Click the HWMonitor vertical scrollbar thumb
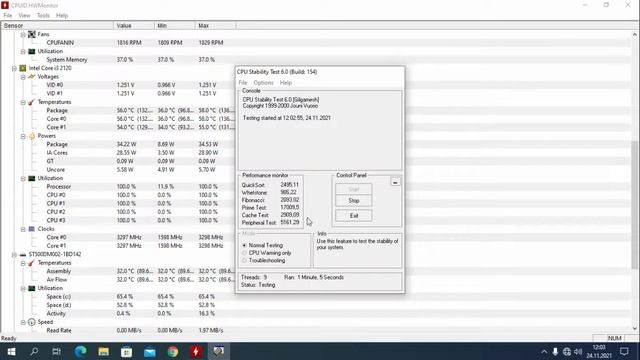This screenshot has height=360, width=640. (636, 205)
